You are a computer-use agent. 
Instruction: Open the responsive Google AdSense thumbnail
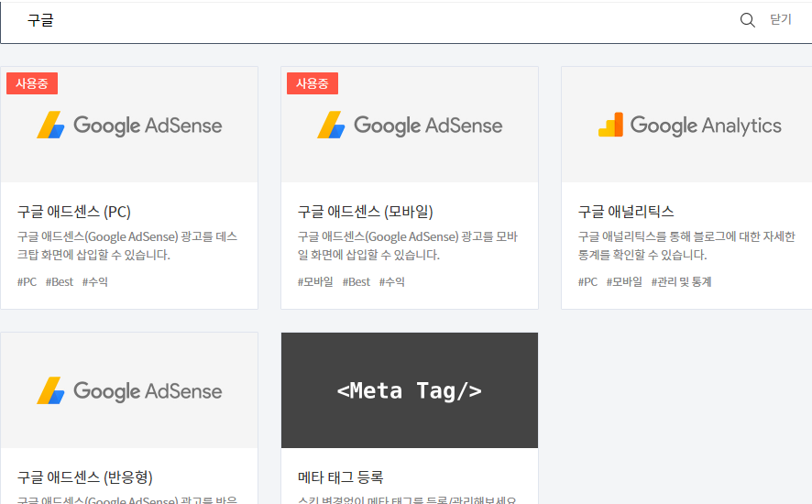[x=129, y=390]
